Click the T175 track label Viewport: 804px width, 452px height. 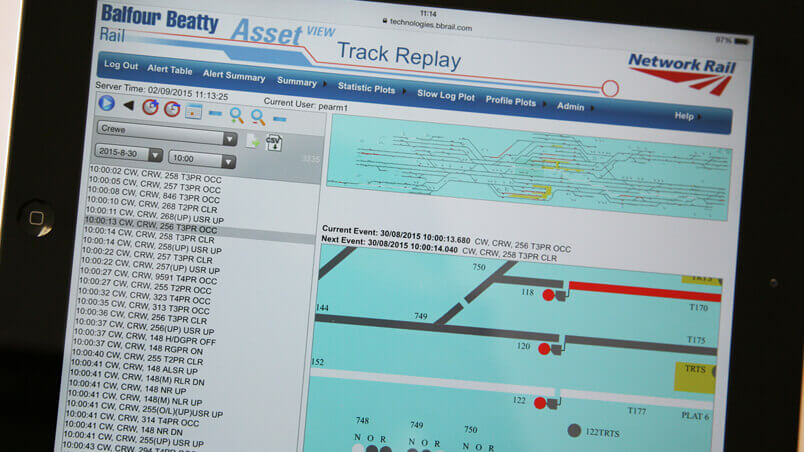(x=696, y=340)
